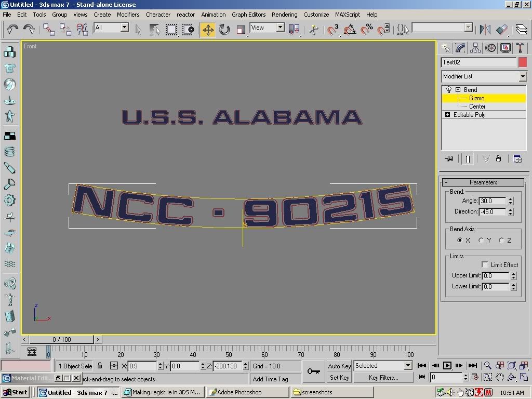Image resolution: width=532 pixels, height=399 pixels.
Task: Toggle Show End Result in modifier stack
Action: pyautogui.click(x=468, y=159)
